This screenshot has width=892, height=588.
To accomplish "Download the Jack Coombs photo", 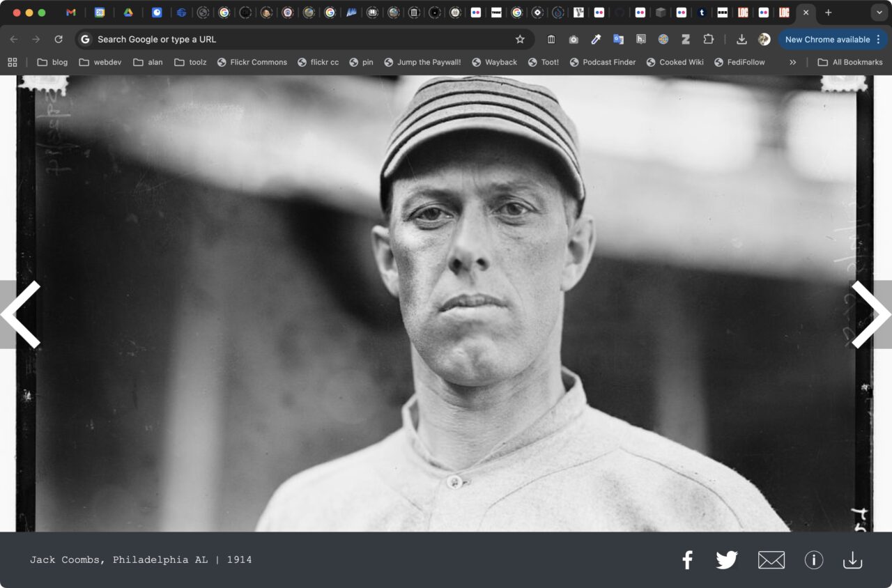I will tap(852, 559).
